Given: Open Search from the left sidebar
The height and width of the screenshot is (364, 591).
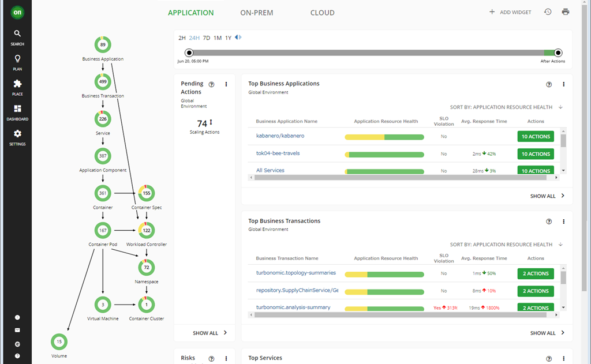Looking at the screenshot, I should click(x=17, y=37).
